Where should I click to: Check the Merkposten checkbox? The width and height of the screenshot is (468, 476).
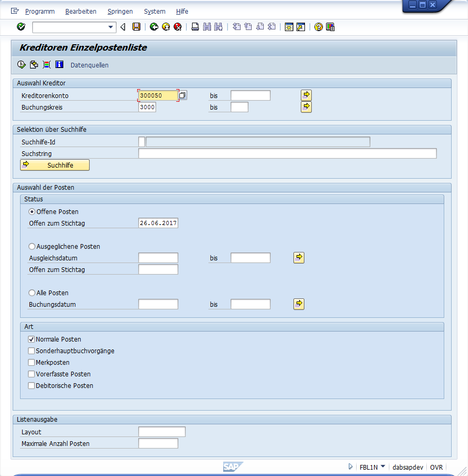[x=31, y=362]
